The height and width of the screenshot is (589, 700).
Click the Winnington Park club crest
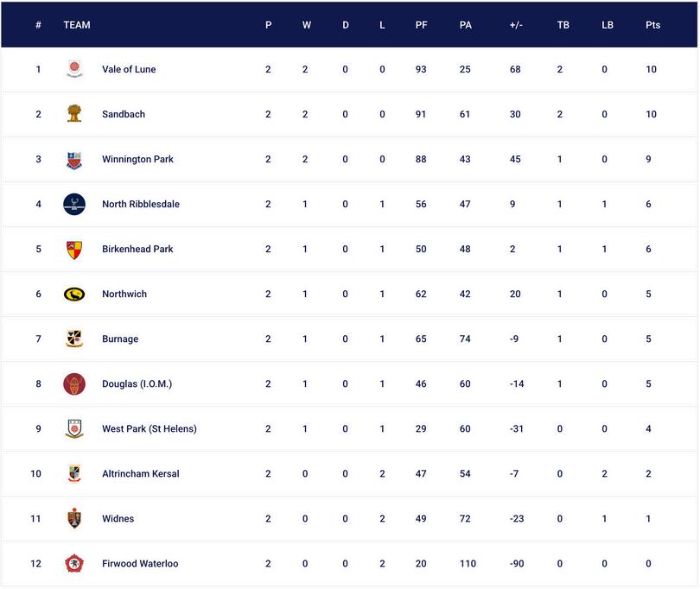(74, 159)
